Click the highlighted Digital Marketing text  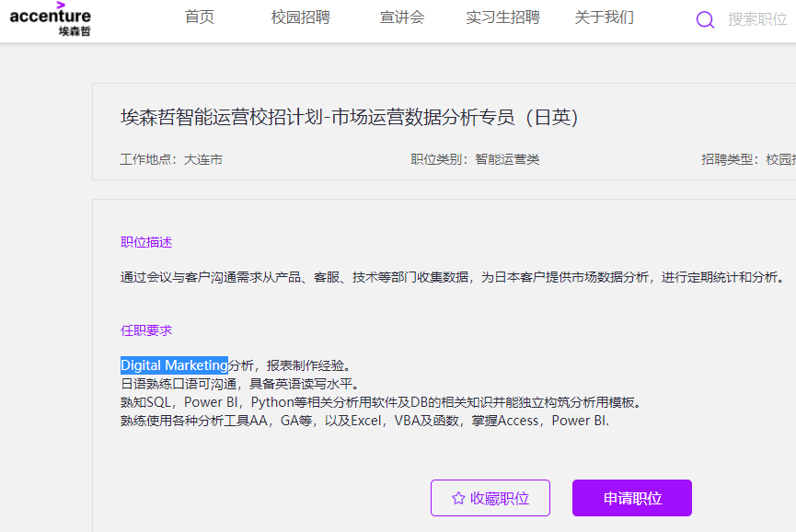pos(174,365)
